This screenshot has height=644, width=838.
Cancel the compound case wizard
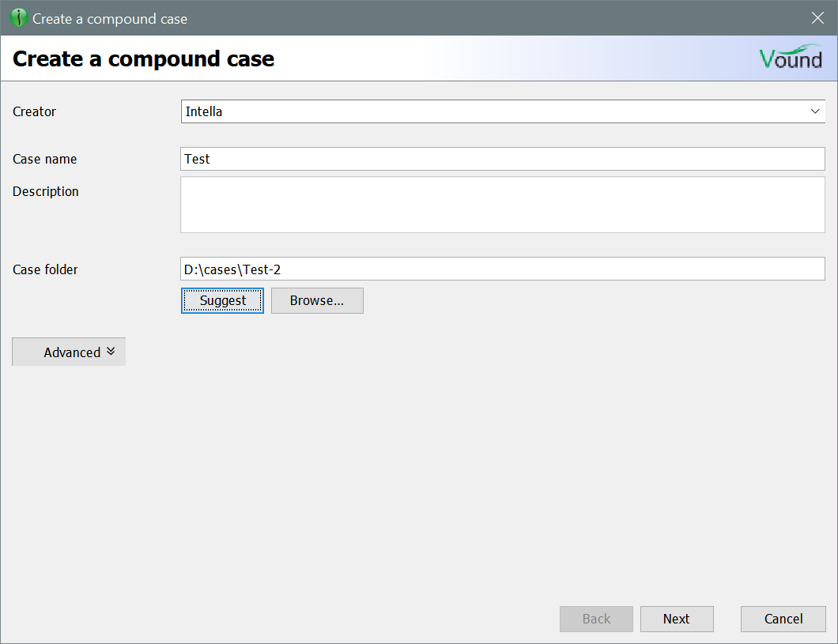tap(783, 619)
